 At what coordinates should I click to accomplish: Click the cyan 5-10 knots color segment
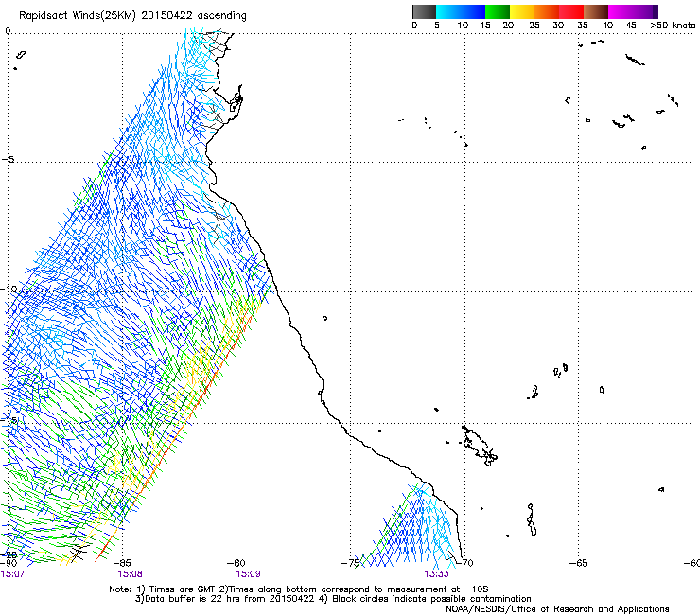click(x=448, y=11)
